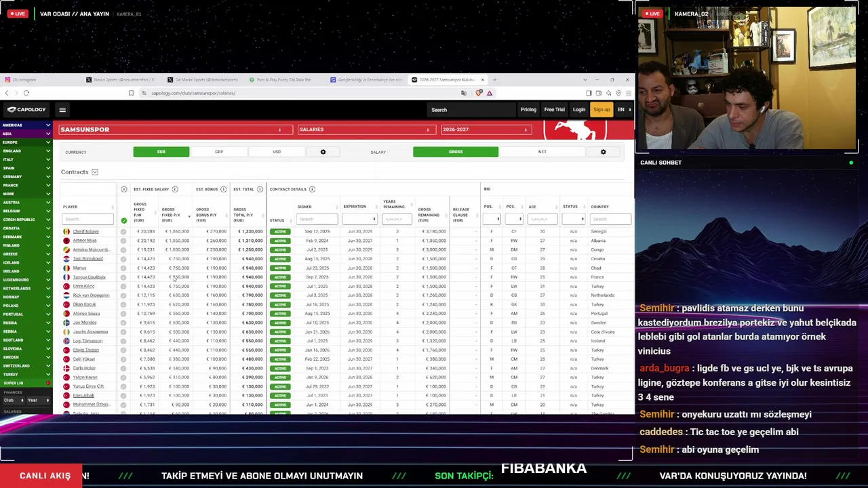The image size is (868, 488).
Task: Go back in the browser
Action: point(7,93)
